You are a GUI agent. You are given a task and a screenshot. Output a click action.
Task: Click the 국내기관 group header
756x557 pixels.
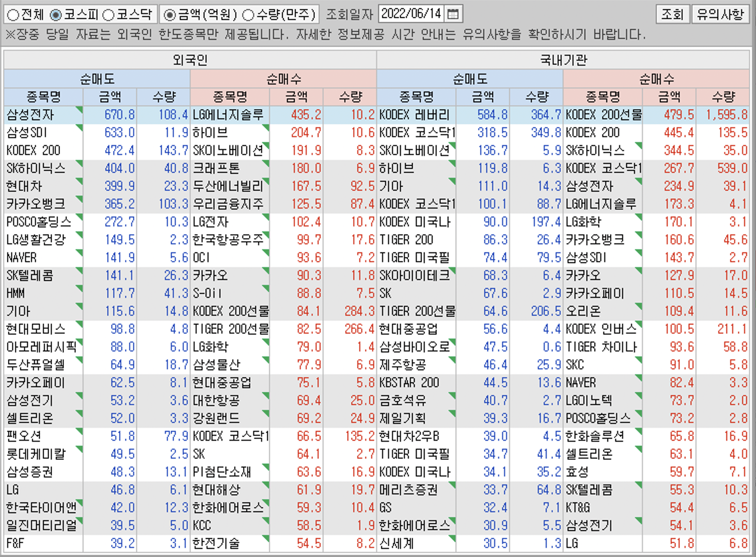pos(563,60)
